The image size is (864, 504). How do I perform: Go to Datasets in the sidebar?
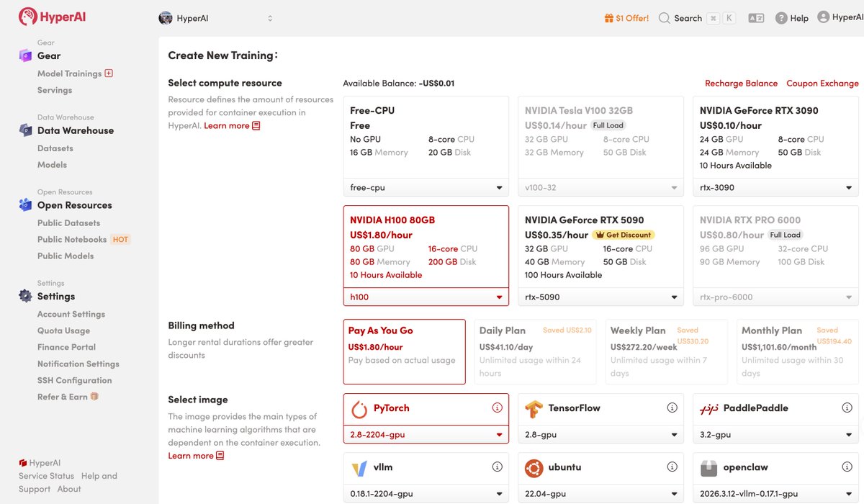(55, 148)
